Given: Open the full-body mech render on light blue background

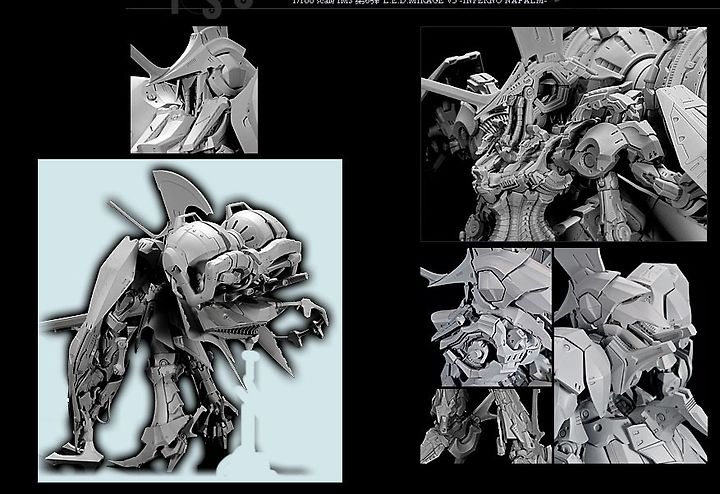Looking at the screenshot, I should (x=190, y=321).
